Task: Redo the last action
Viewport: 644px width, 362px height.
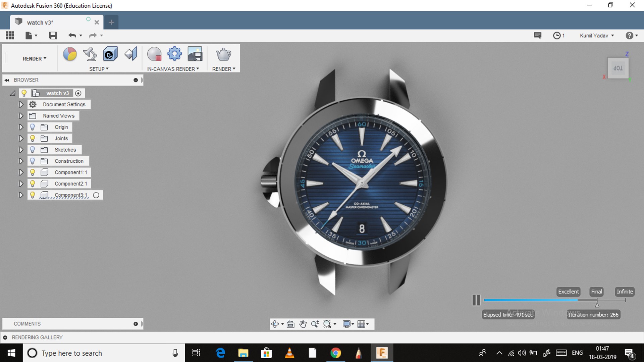Action: [93, 35]
